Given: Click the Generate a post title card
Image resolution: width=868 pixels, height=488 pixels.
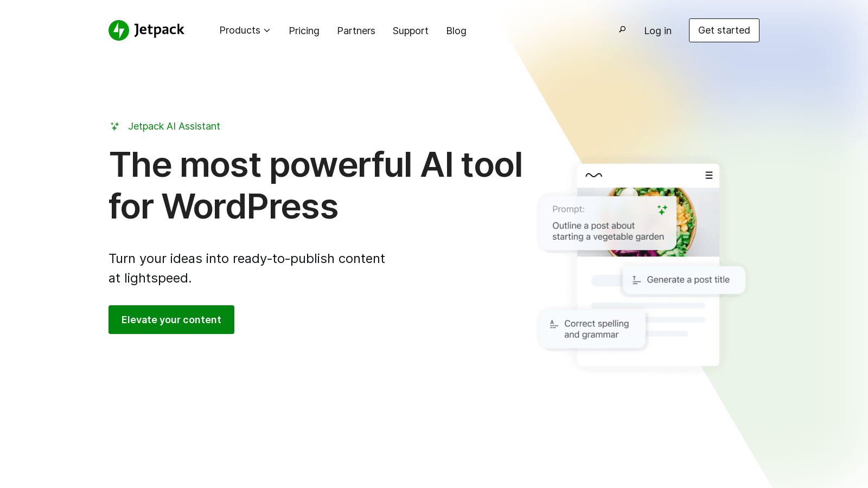Looking at the screenshot, I should pos(684,280).
